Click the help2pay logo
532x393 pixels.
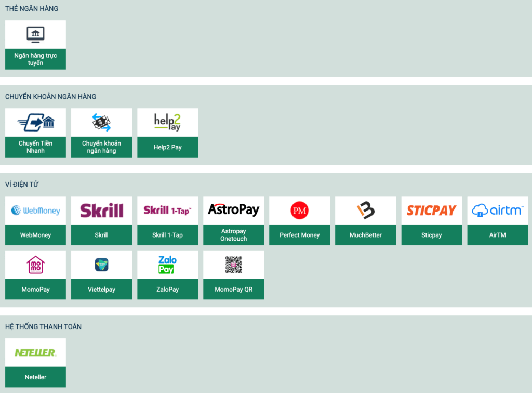pyautogui.click(x=168, y=122)
